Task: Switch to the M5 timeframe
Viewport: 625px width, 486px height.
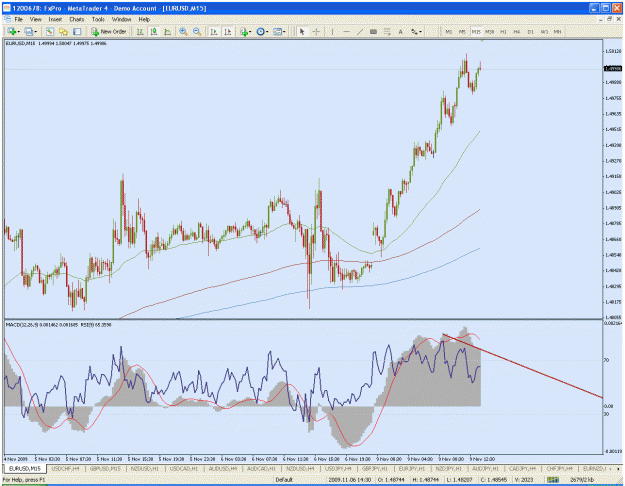Action: 462,31
